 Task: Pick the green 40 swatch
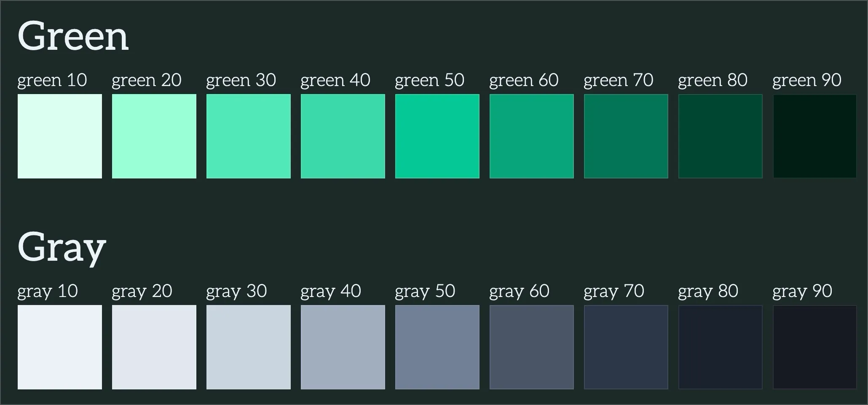tap(343, 136)
